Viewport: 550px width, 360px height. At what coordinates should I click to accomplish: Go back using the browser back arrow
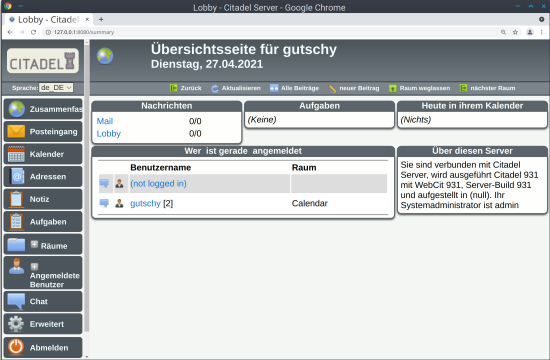point(10,32)
